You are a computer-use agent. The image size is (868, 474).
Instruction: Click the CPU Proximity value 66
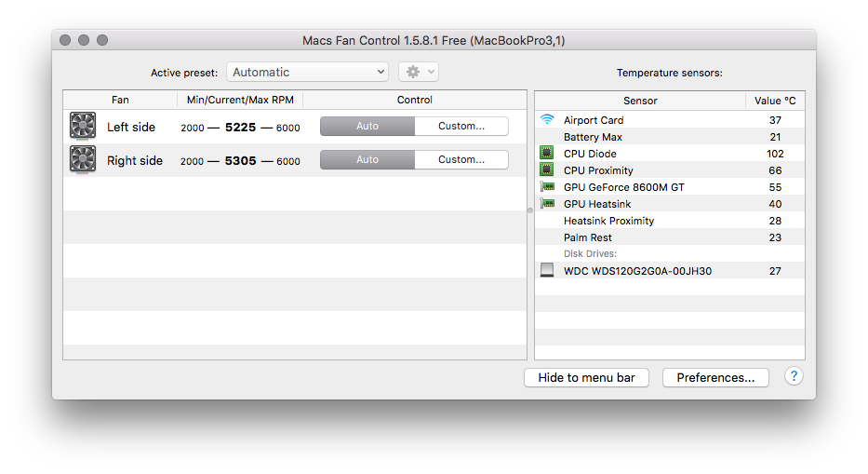(x=775, y=170)
